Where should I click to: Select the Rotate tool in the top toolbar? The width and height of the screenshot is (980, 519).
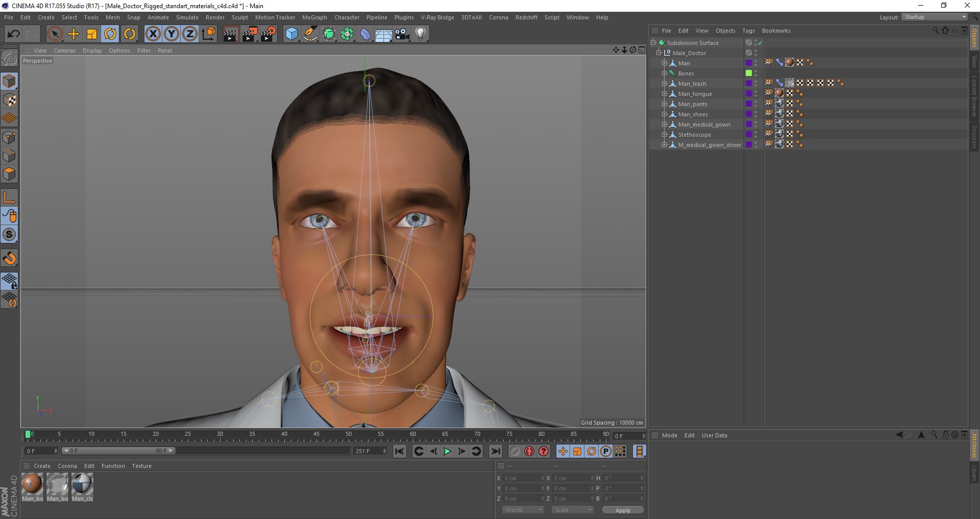coord(110,34)
